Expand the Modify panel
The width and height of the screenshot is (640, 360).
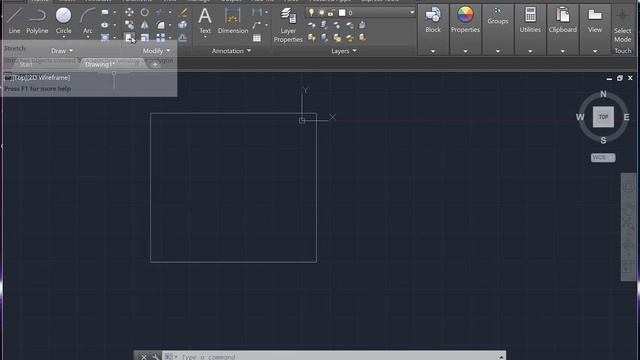[x=156, y=51]
